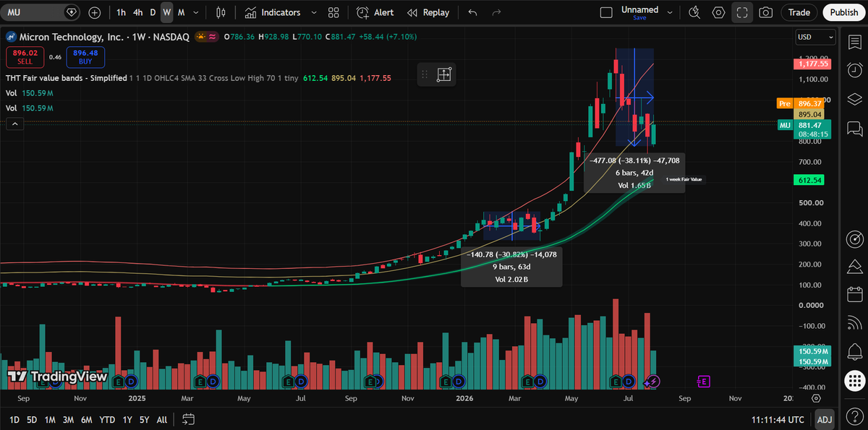Screen dimensions: 868x430
Task: Click the Save link under Unnamed
Action: tap(639, 17)
